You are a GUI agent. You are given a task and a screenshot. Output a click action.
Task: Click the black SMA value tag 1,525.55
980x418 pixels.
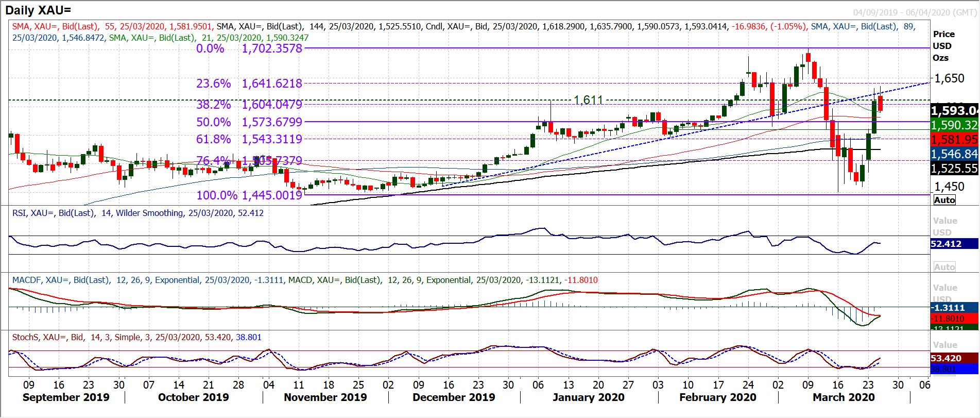click(x=954, y=168)
